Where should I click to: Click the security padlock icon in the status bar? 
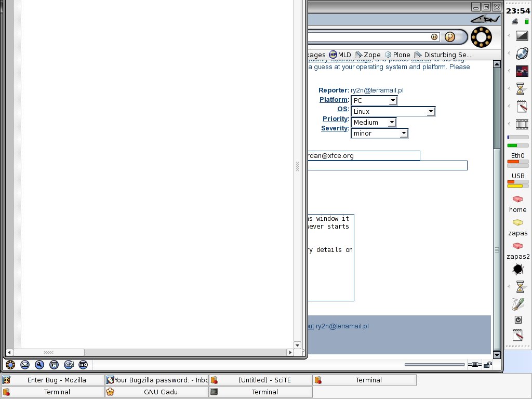488,365
